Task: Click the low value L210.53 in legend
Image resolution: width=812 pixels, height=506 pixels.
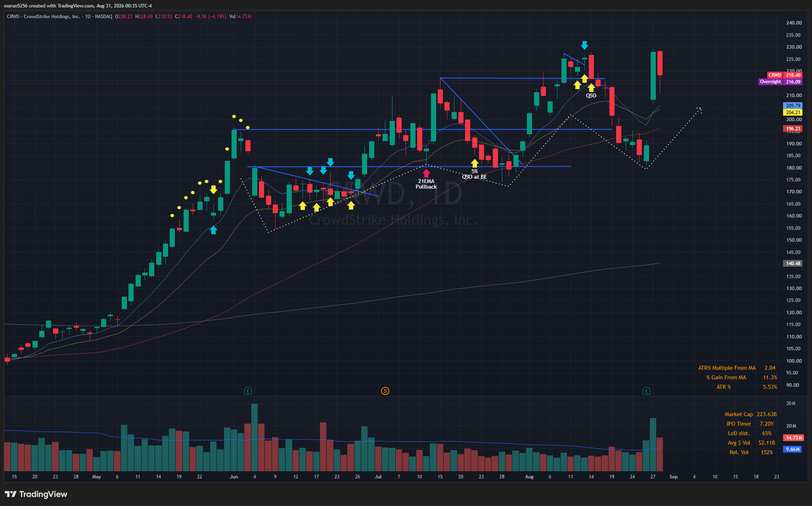Action: (x=164, y=16)
